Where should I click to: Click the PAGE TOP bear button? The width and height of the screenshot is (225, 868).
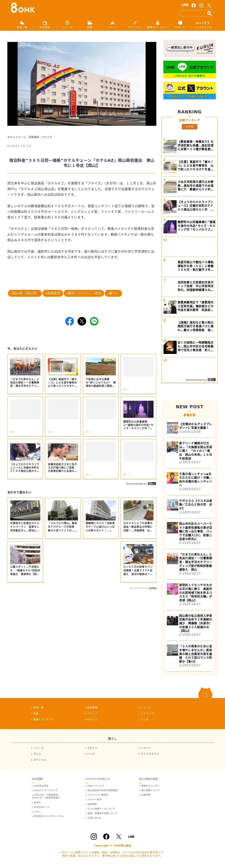205,693
